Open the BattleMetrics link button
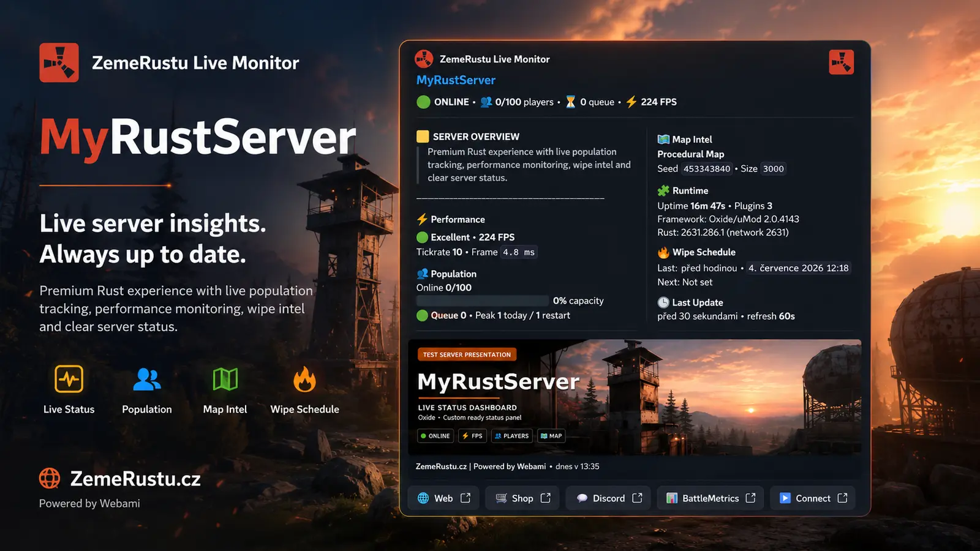Viewport: 980px width, 551px height. click(x=710, y=498)
